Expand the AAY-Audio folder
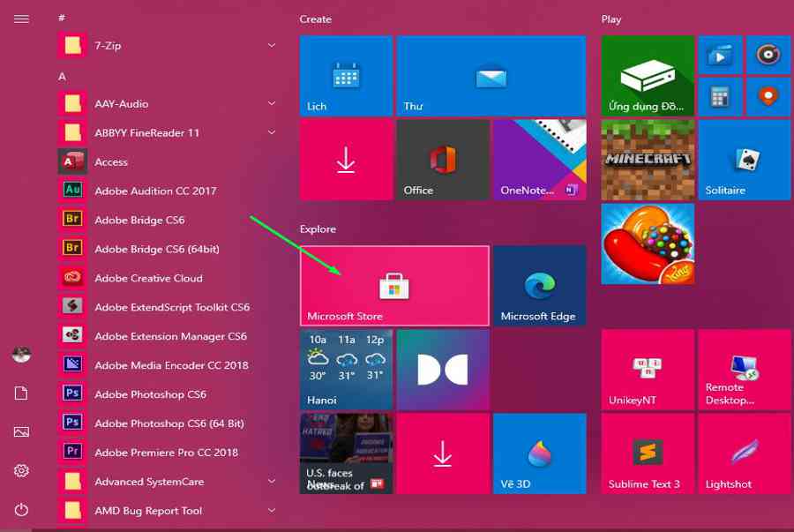Viewport: 794px width, 532px height. [272, 104]
